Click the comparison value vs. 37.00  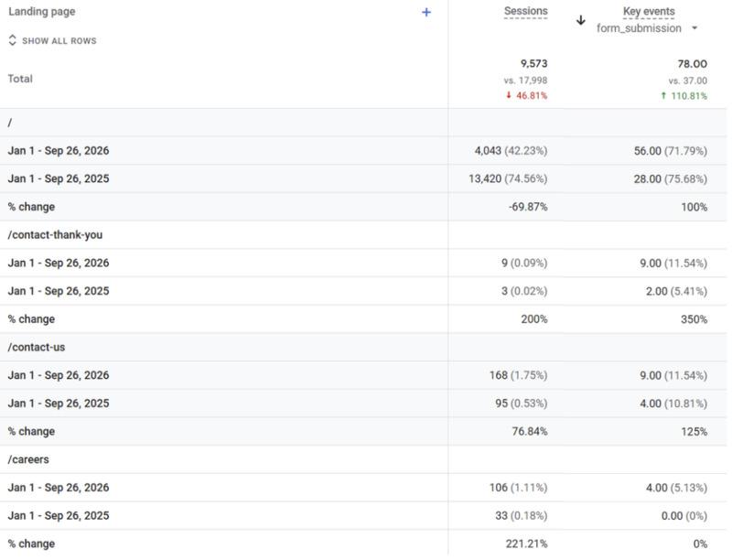click(x=688, y=81)
